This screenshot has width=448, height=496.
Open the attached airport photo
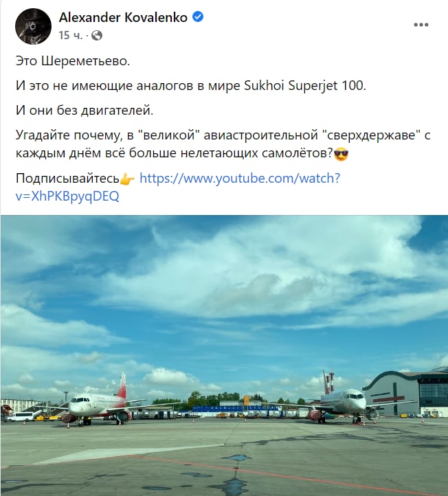[x=224, y=356]
